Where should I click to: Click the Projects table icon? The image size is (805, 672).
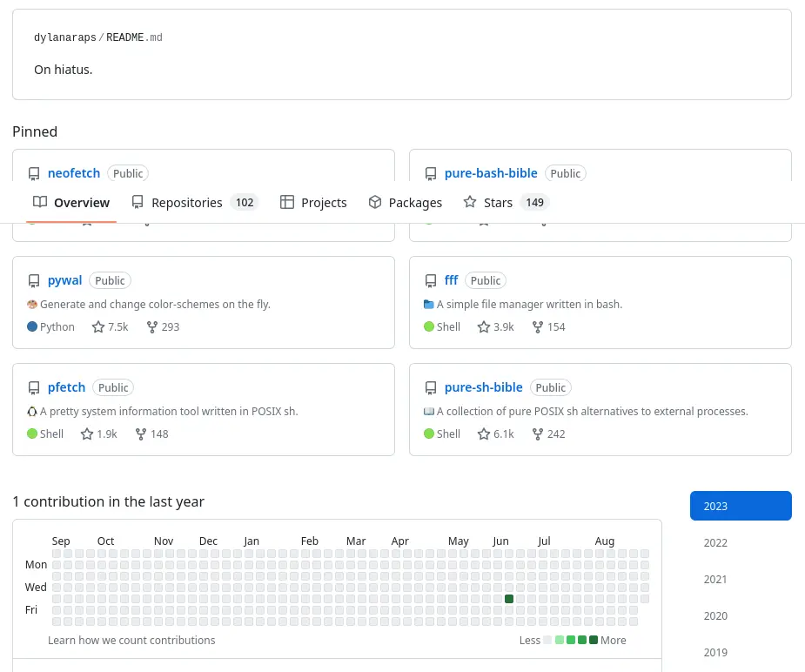click(x=287, y=202)
